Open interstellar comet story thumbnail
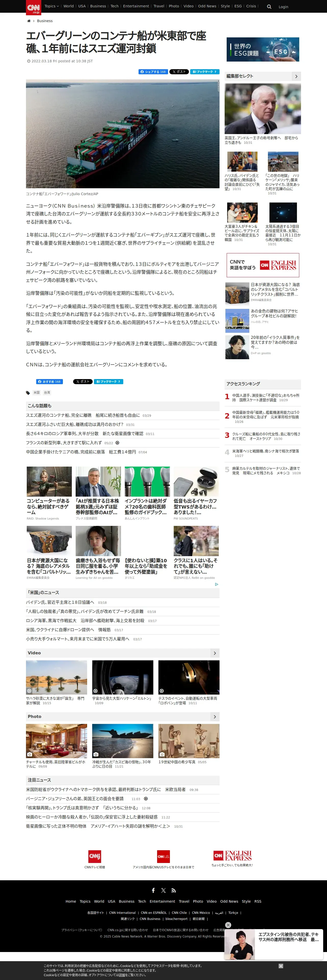The height and width of the screenshot is (980, 327). coord(283,212)
